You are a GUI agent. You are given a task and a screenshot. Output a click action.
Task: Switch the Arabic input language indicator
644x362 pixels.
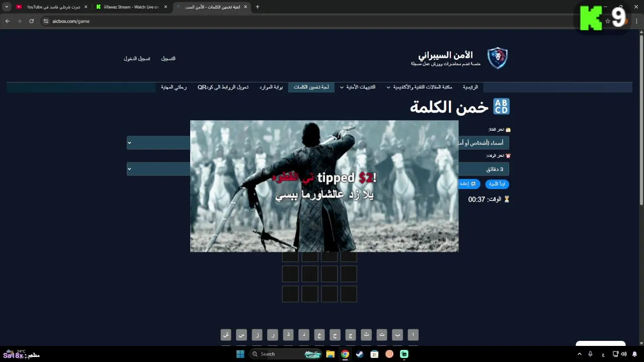(x=603, y=354)
